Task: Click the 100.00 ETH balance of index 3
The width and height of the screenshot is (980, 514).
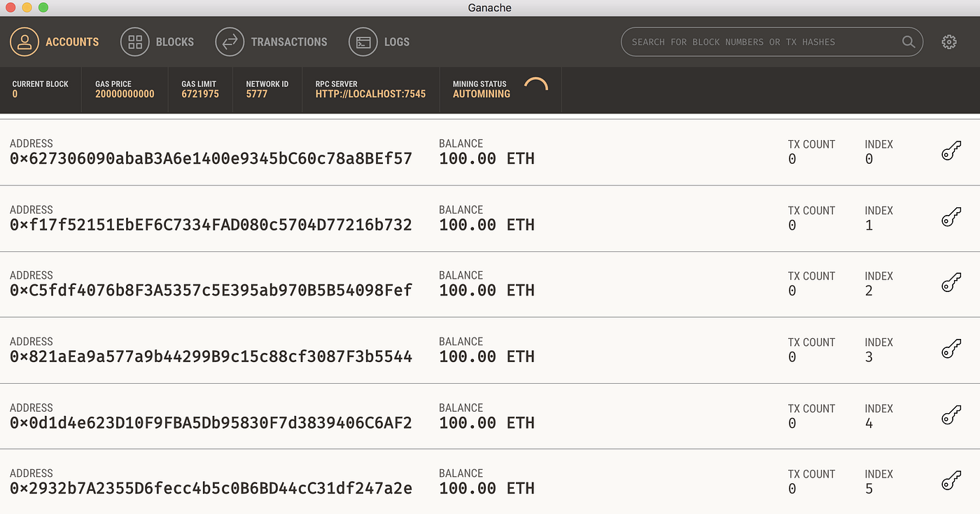Action: pyautogui.click(x=486, y=356)
